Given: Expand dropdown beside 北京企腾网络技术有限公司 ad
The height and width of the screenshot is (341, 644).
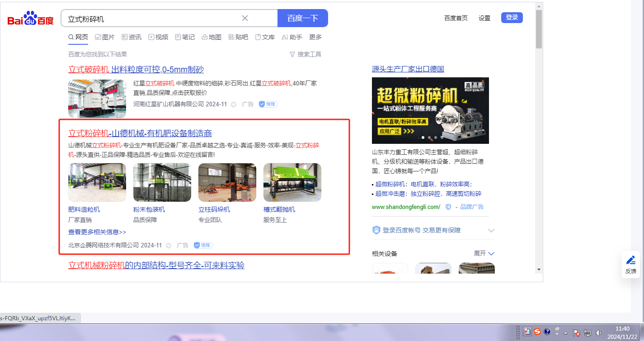Looking at the screenshot, I should [169, 246].
